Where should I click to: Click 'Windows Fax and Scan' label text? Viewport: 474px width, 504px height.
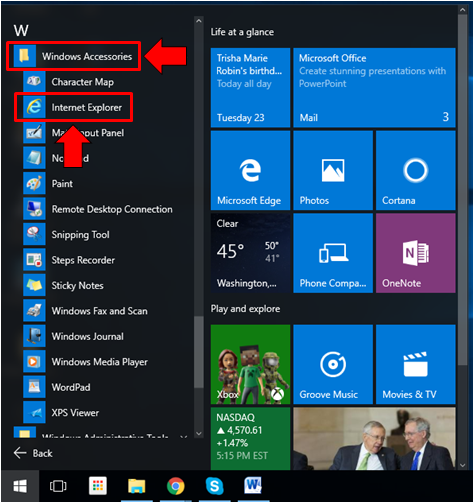coord(99,311)
